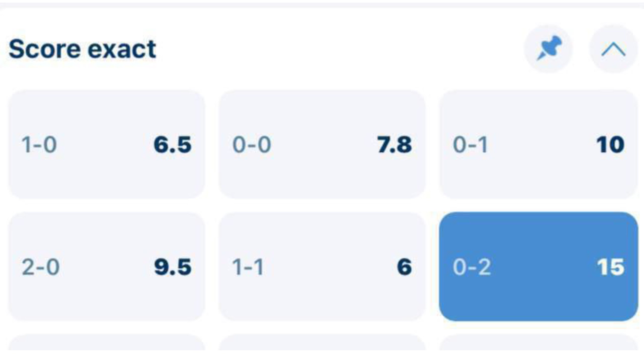The image size is (644, 362).
Task: Select the 2-0 exact score option
Action: click(107, 267)
